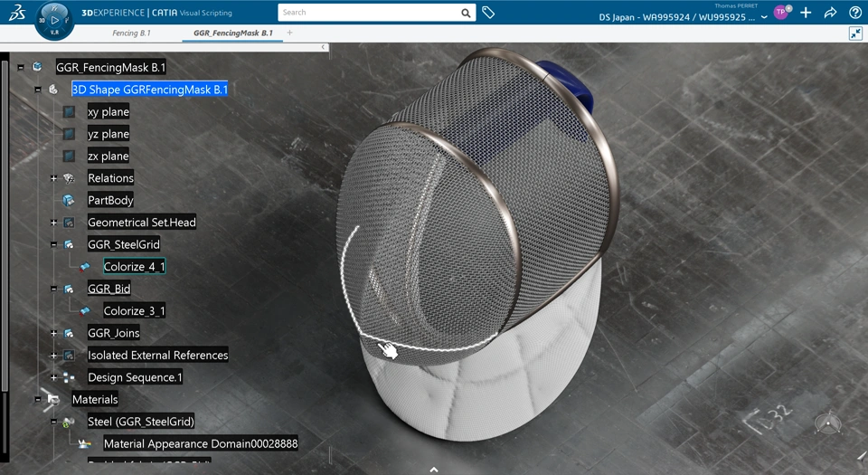Select the GGR_FencingMask B.1 tab
This screenshot has width=868, height=475.
click(233, 33)
